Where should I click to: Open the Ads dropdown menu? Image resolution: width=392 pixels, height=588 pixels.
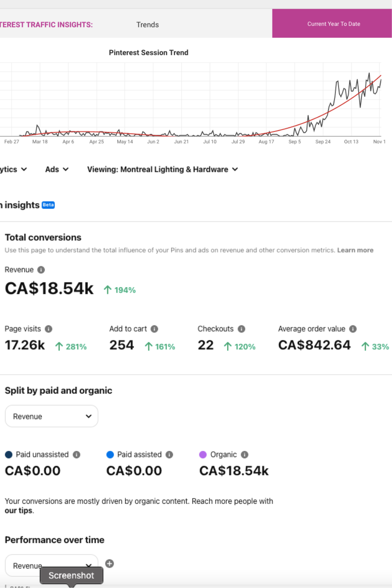click(57, 169)
